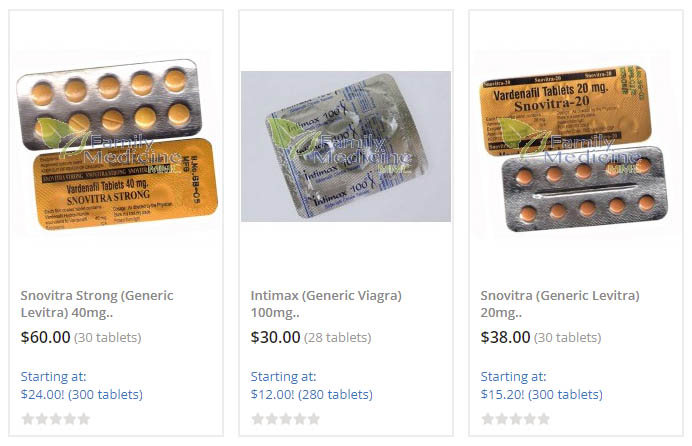Viewport: 692px width, 446px height.
Task: Rate Snovitra Strong with the third star
Action: (x=56, y=419)
